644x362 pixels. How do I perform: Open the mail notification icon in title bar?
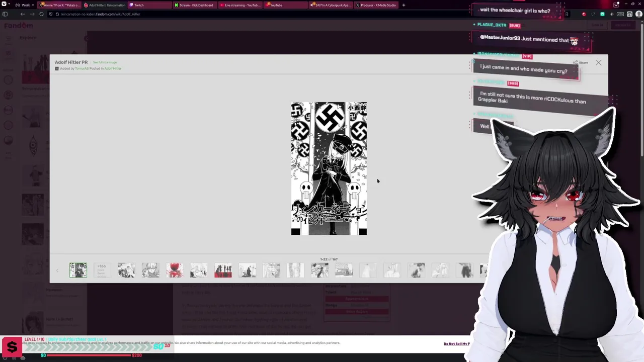click(617, 5)
